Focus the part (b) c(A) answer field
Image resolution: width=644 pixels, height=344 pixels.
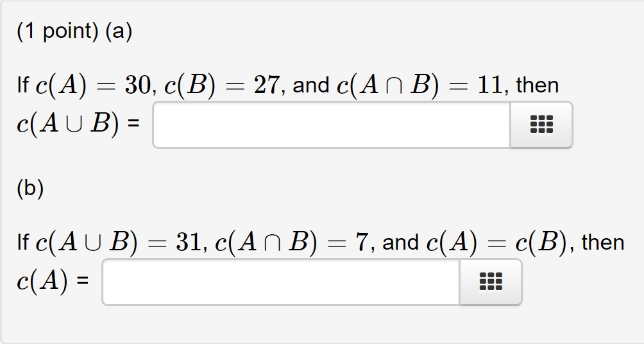[281, 282]
